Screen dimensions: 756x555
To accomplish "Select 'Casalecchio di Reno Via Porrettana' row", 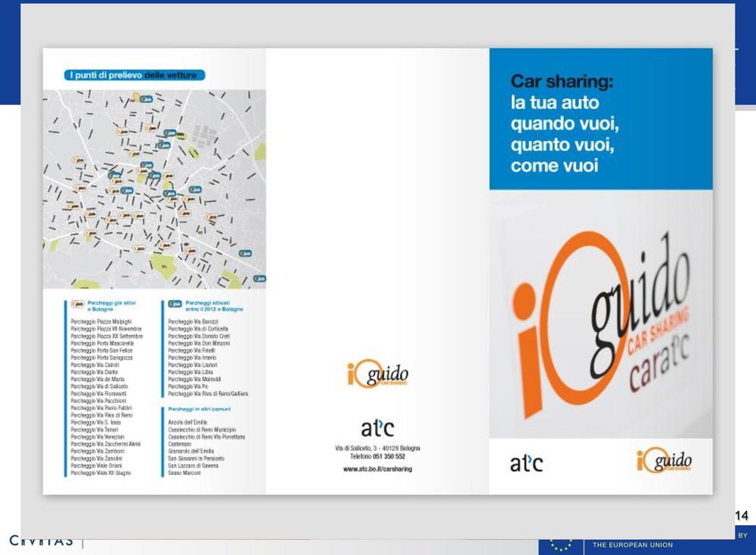I will pyautogui.click(x=207, y=436).
